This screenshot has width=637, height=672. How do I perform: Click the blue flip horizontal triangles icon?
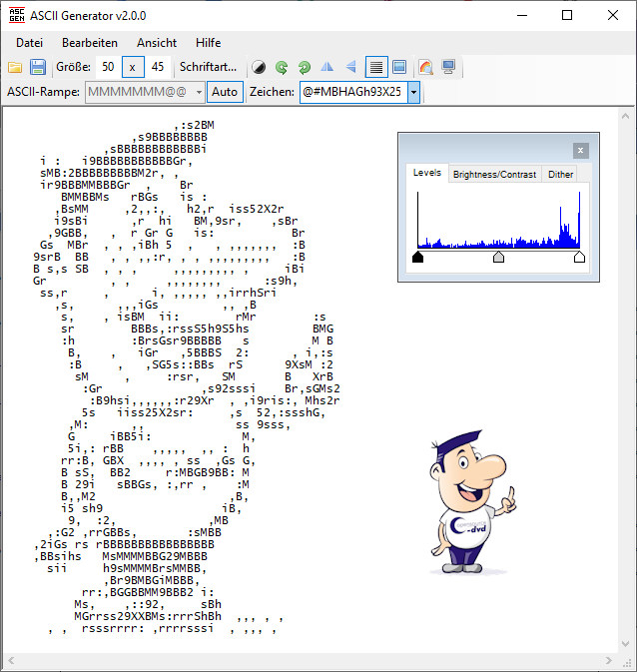click(x=327, y=67)
